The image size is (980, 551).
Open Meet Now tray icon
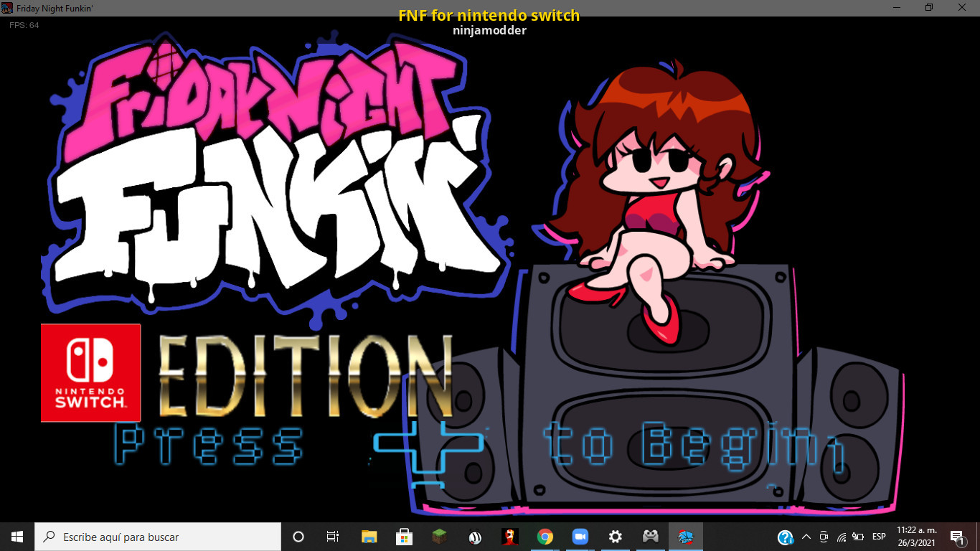[x=824, y=537]
